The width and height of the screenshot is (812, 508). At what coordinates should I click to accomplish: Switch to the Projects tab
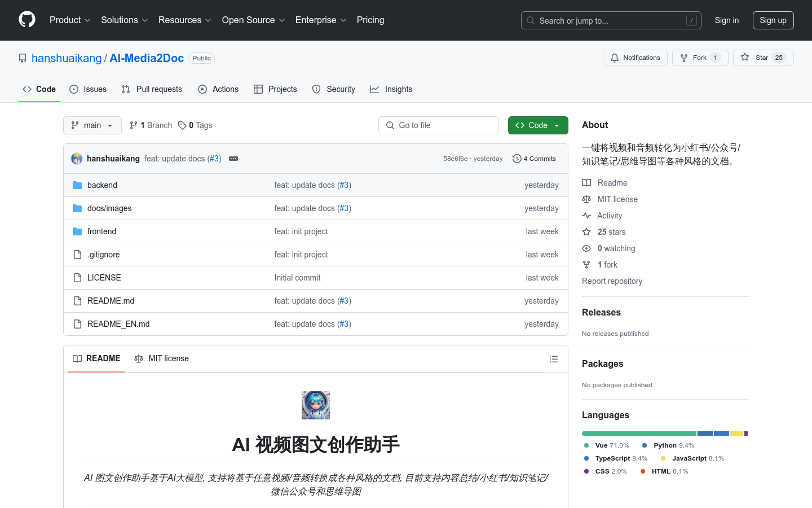point(275,89)
